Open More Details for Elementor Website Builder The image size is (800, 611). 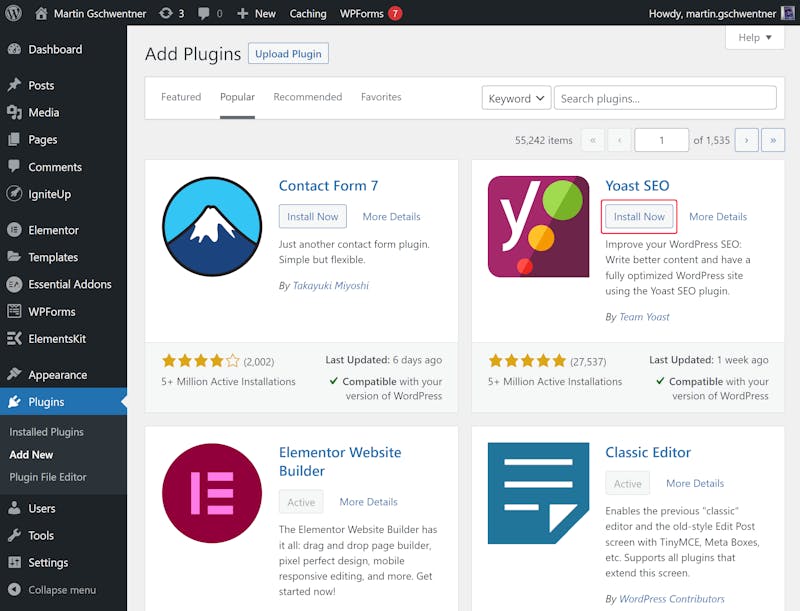tap(368, 502)
